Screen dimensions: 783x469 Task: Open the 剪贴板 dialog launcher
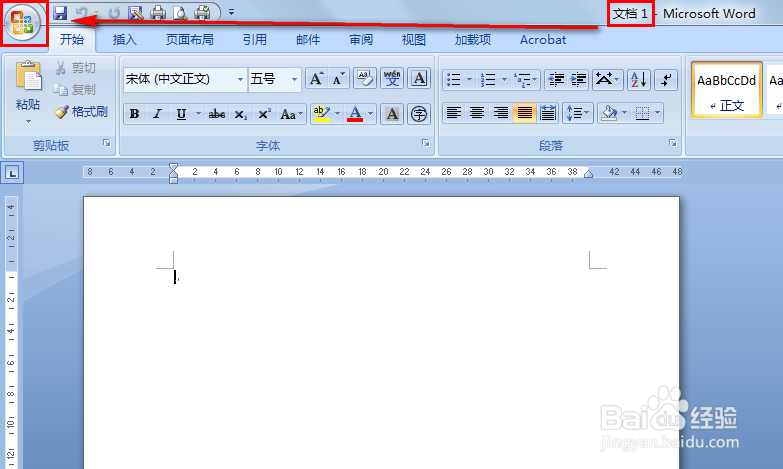(107, 143)
